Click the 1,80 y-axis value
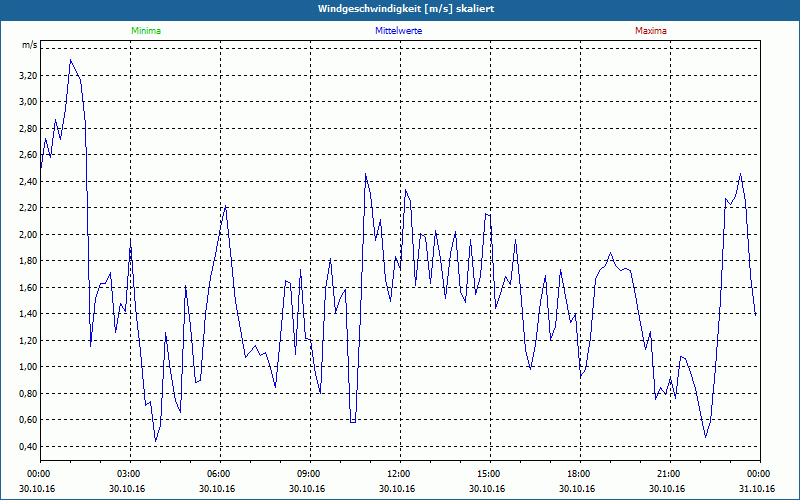 pos(30,261)
